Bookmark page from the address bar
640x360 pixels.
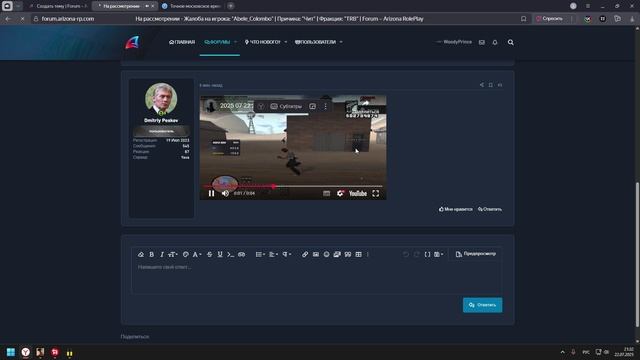[523, 19]
